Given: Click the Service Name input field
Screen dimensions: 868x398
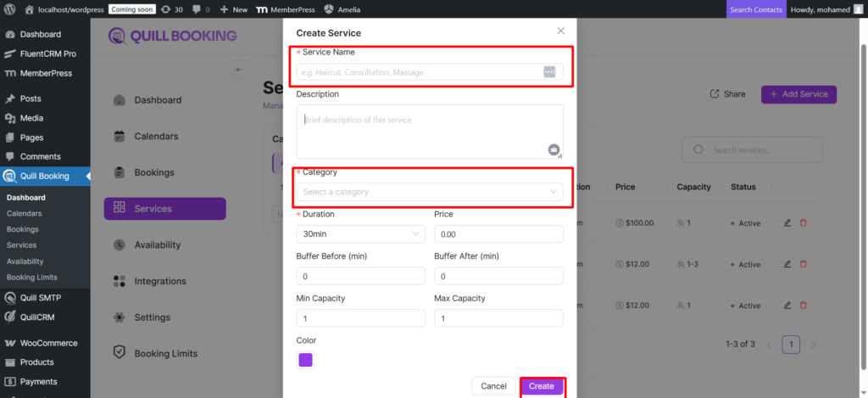Looking at the screenshot, I should point(420,72).
